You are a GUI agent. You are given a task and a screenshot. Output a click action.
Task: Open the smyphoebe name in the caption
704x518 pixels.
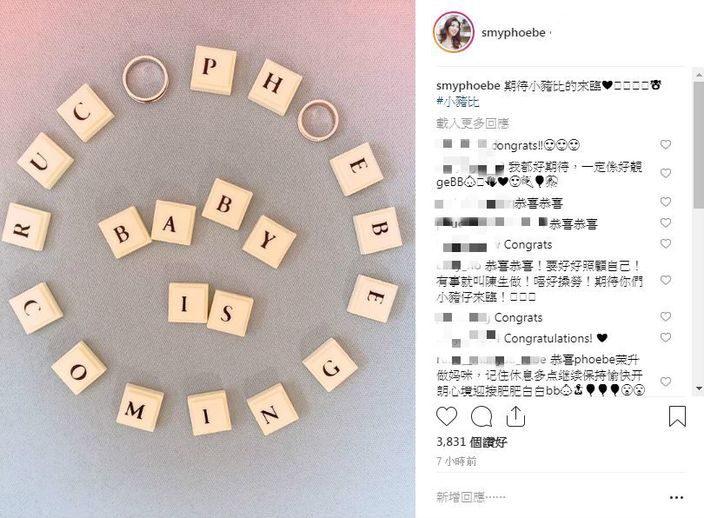click(x=468, y=85)
